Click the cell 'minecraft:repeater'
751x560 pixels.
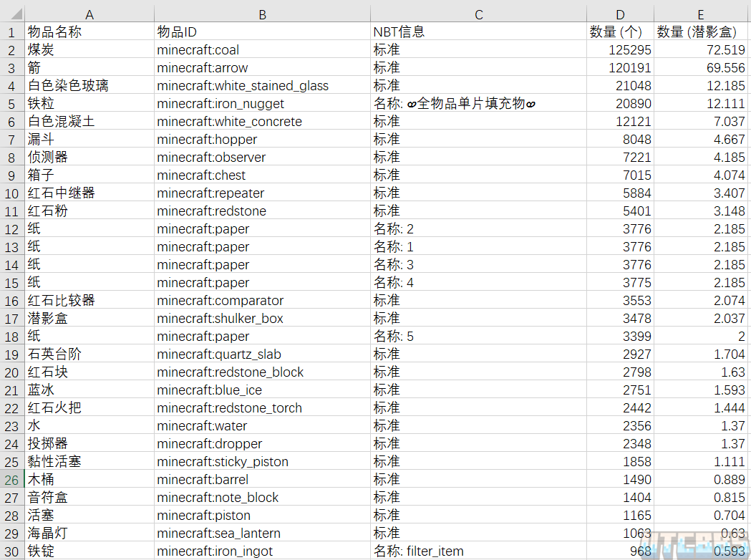[262, 193]
